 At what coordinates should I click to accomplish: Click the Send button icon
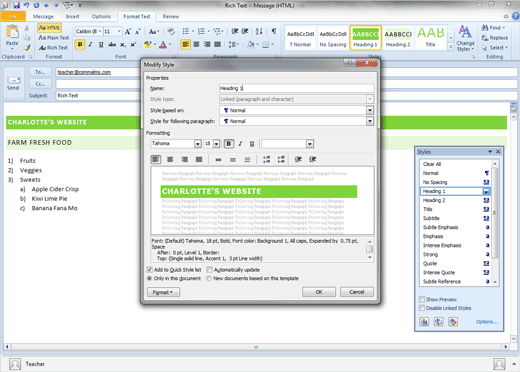point(13,83)
